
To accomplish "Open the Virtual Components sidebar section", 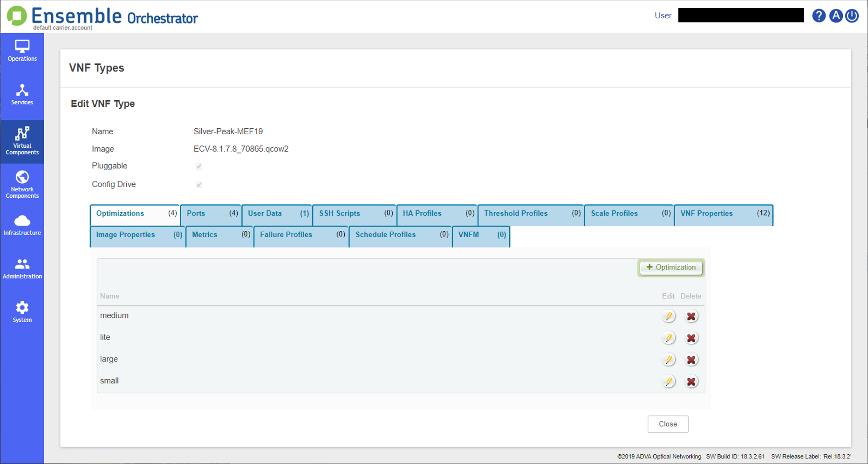I will point(22,141).
